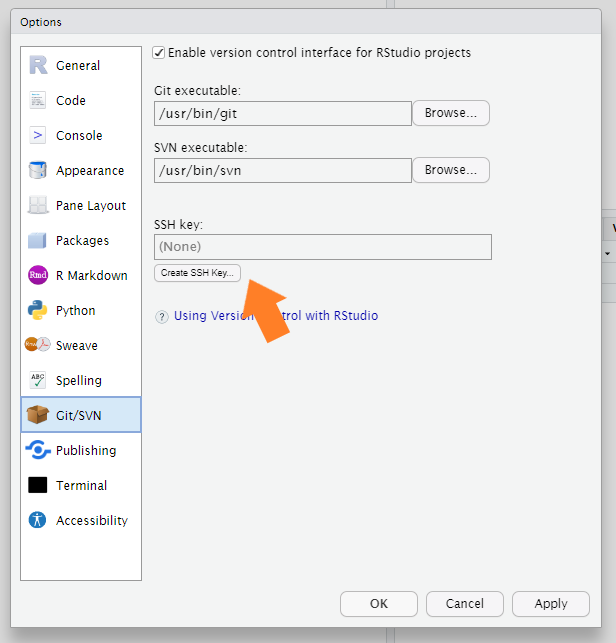The image size is (616, 643).
Task: Click the Git executable path field
Action: click(x=282, y=113)
